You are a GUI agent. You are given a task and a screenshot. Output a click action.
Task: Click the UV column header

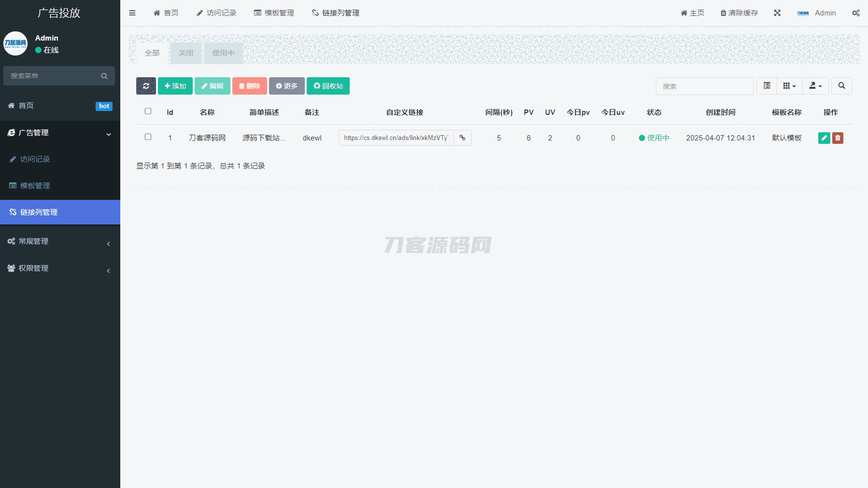point(550,112)
